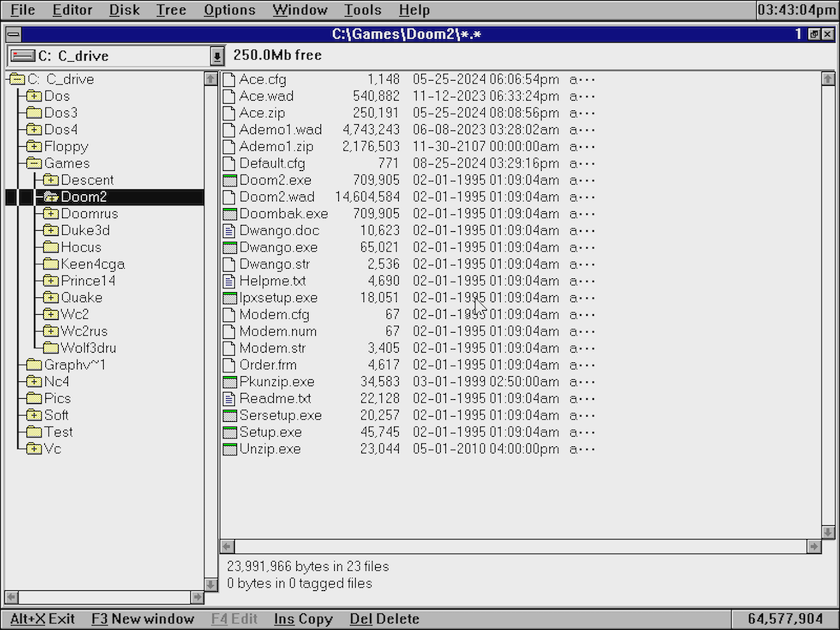Click the Sersetup.exe program icon

229,416
